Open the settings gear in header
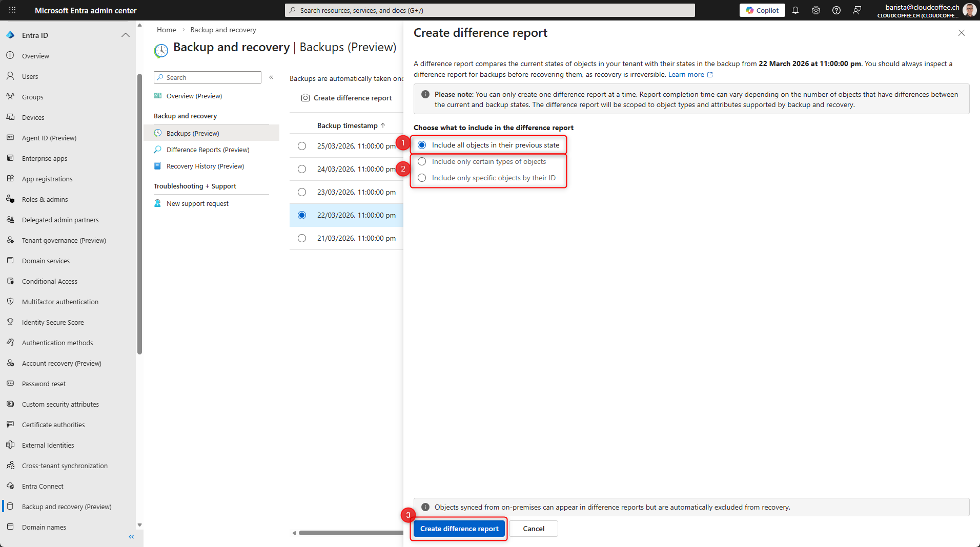980x547 pixels. coord(816,10)
